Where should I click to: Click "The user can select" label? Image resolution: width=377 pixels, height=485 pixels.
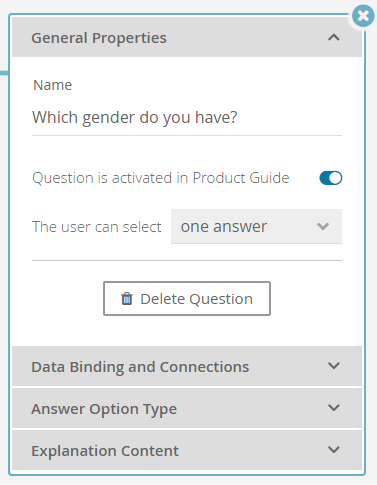tap(97, 227)
